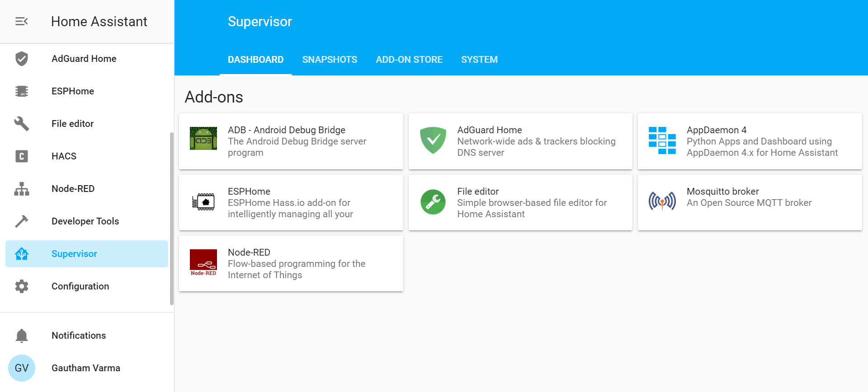
Task: Click the ADB Android add-on icon
Action: [203, 138]
